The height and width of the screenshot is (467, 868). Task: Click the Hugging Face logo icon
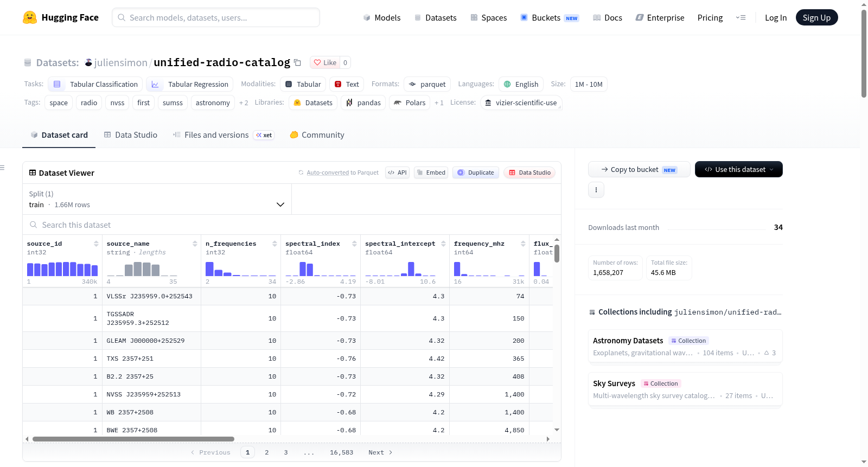(x=30, y=17)
